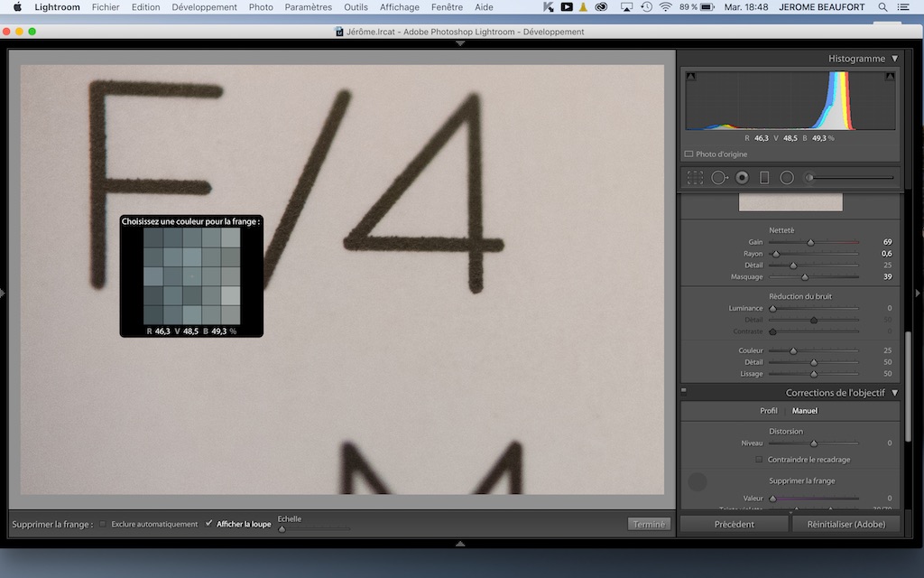Toggle the Corrections de l'objectif panel switch
This screenshot has height=578, width=924.
coord(684,390)
